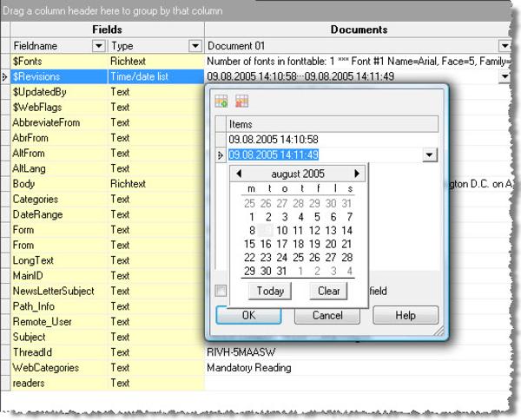Pick August 24 in the calendar

281,258
